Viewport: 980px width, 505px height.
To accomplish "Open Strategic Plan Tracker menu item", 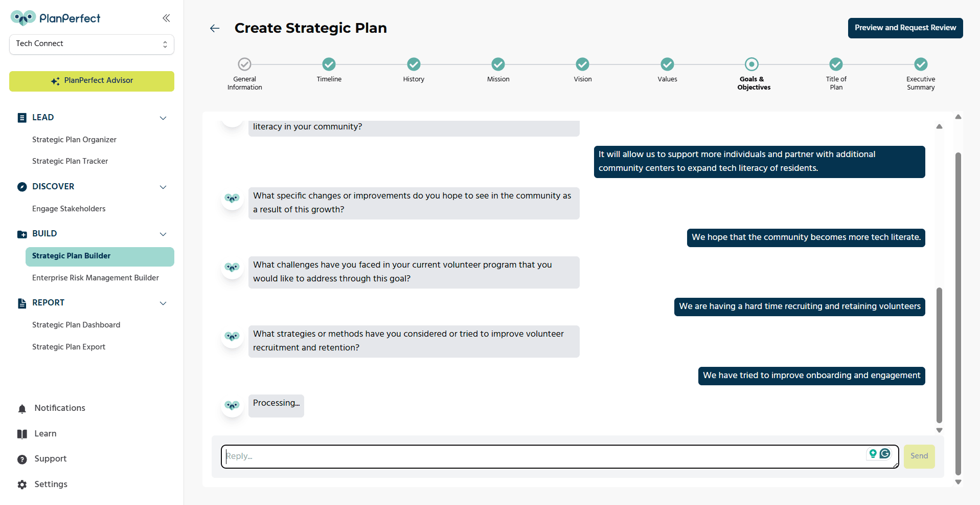I will click(70, 161).
